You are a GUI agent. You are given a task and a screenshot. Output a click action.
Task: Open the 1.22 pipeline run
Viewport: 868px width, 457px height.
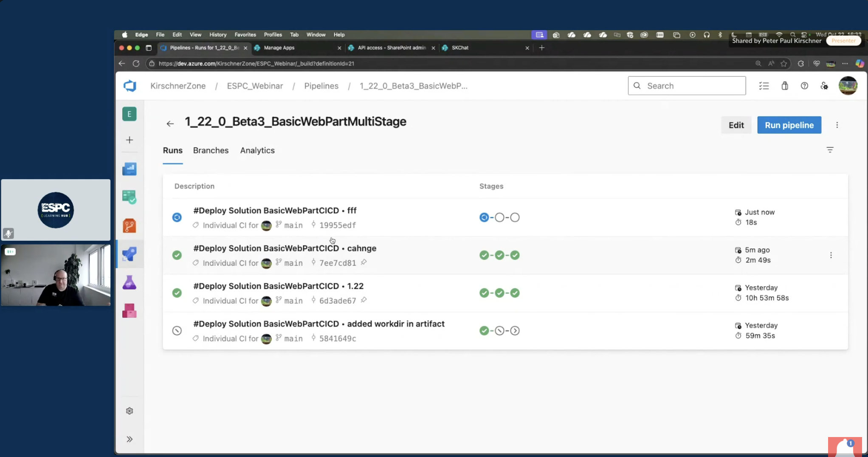(x=278, y=286)
